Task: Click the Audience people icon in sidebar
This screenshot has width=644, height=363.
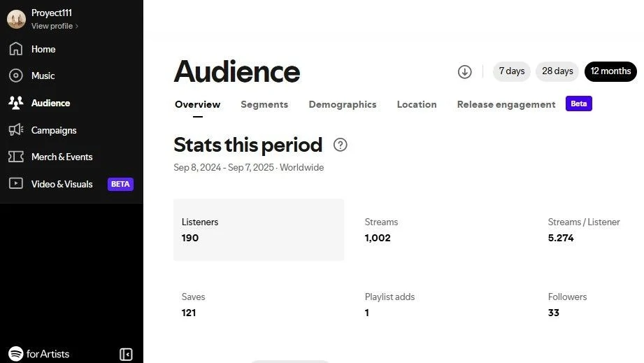Action: coord(15,103)
